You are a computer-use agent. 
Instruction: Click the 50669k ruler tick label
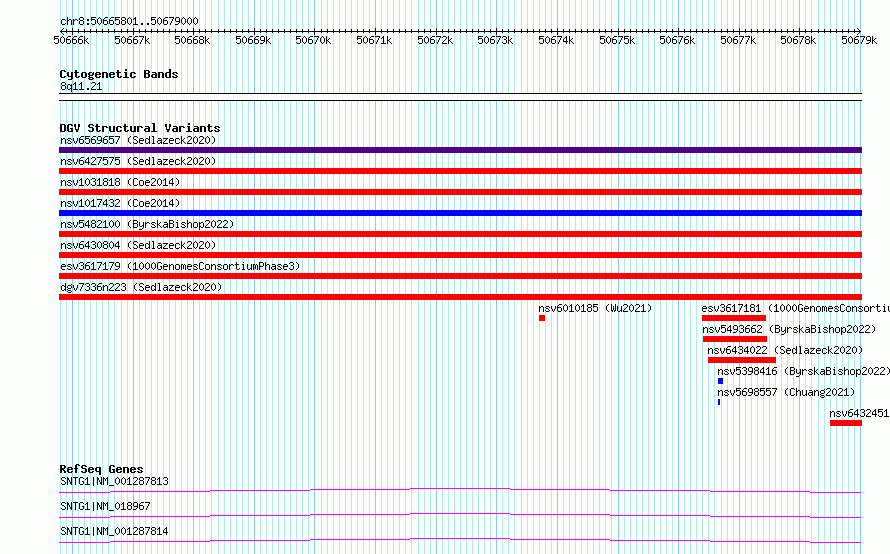pyautogui.click(x=253, y=40)
